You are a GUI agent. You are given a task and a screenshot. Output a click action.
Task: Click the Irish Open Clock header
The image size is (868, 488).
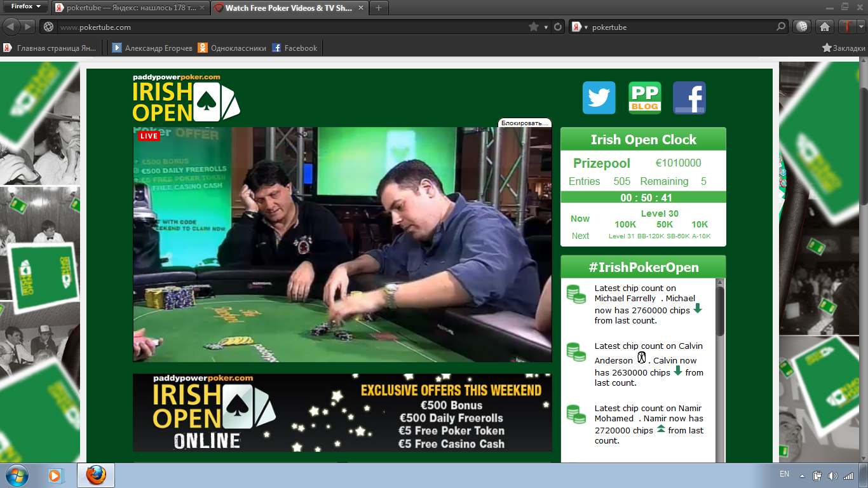(643, 139)
